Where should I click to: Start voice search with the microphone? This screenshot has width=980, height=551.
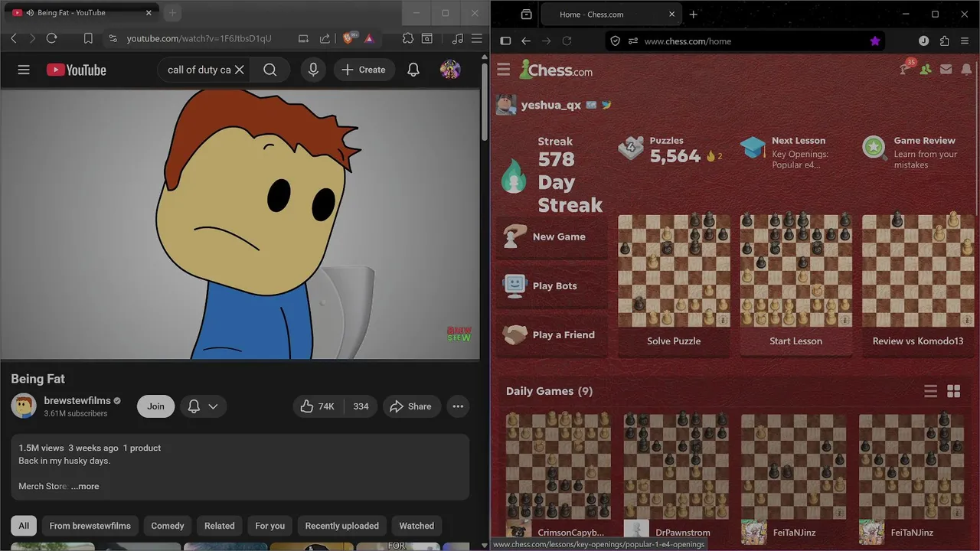click(x=313, y=70)
